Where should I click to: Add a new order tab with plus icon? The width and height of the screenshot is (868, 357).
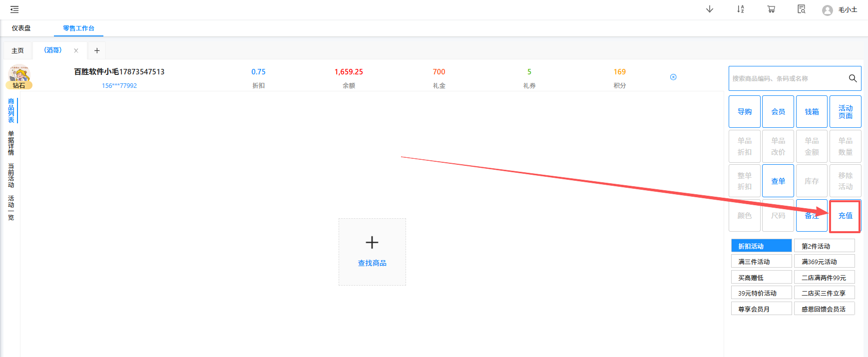tap(97, 50)
